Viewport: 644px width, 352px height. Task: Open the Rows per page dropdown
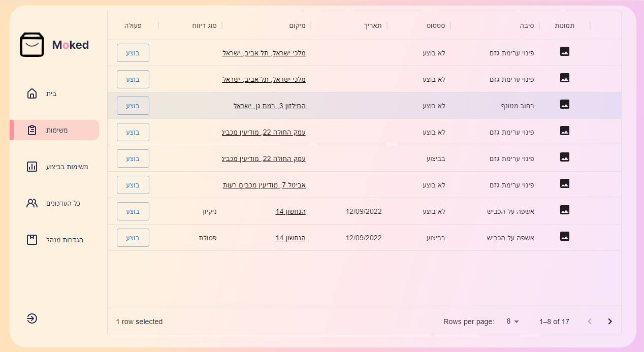[513, 322]
